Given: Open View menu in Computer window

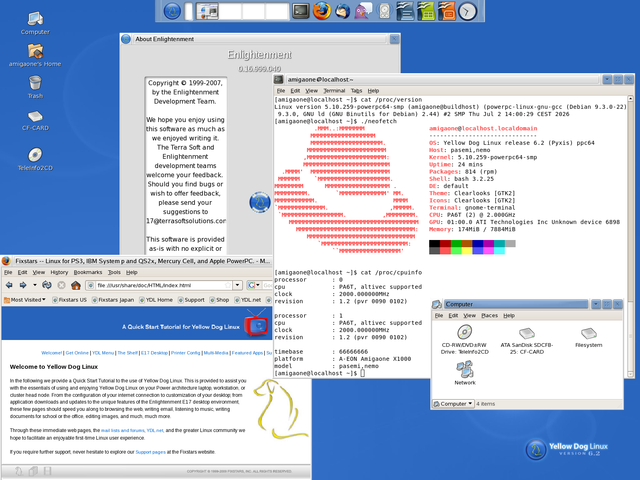Looking at the screenshot, I should pos(469,316).
